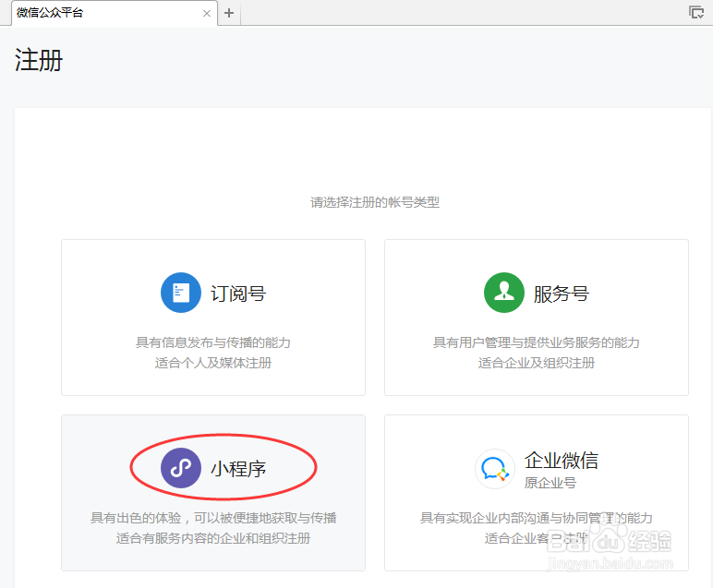Click text 具有出色的体验，可以被便捷地获取与传播
The height and width of the screenshot is (588, 713).
213,518
